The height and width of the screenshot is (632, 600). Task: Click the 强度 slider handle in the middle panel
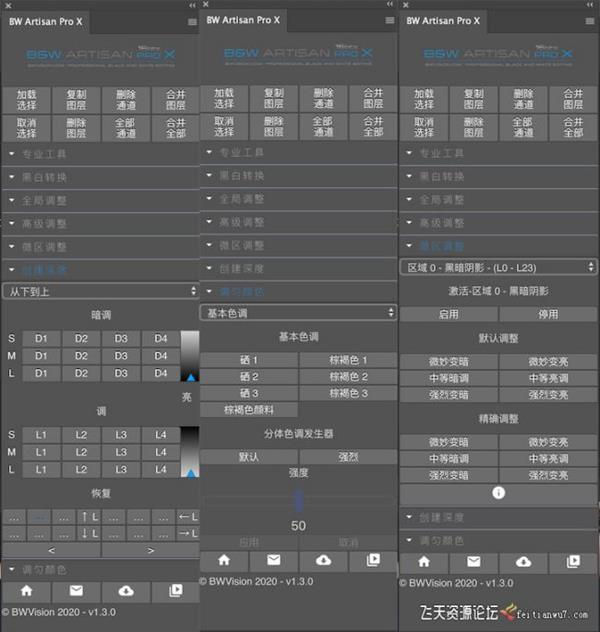(299, 501)
